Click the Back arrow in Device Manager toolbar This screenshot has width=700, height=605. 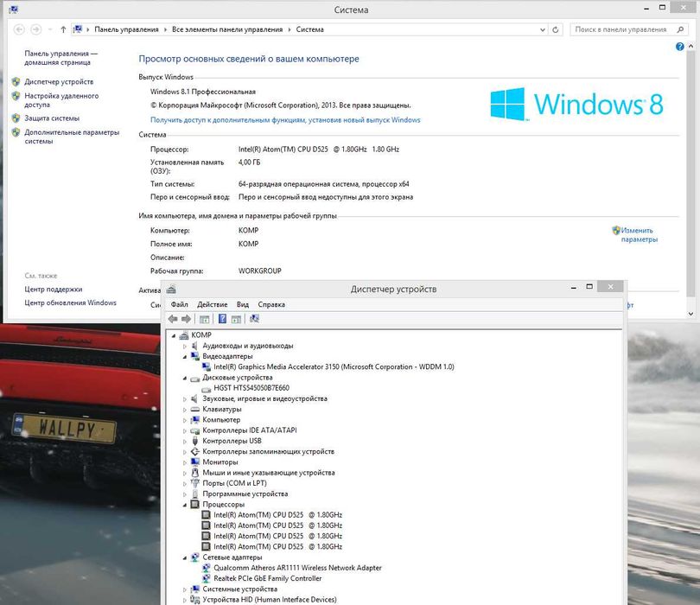coord(173,319)
